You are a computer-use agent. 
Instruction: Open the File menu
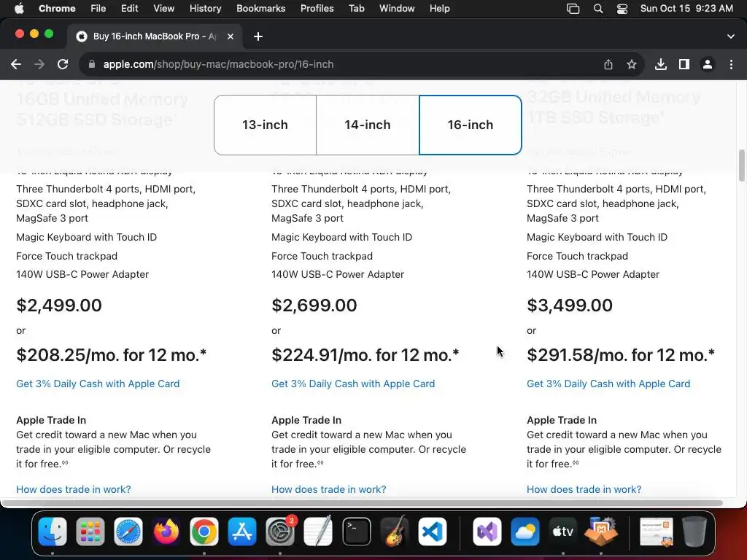pyautogui.click(x=98, y=8)
